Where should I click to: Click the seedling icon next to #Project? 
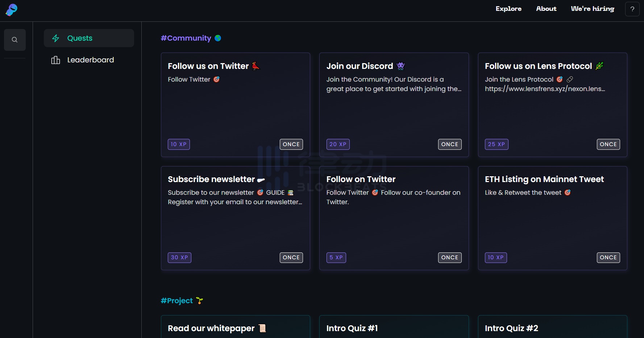[199, 301]
